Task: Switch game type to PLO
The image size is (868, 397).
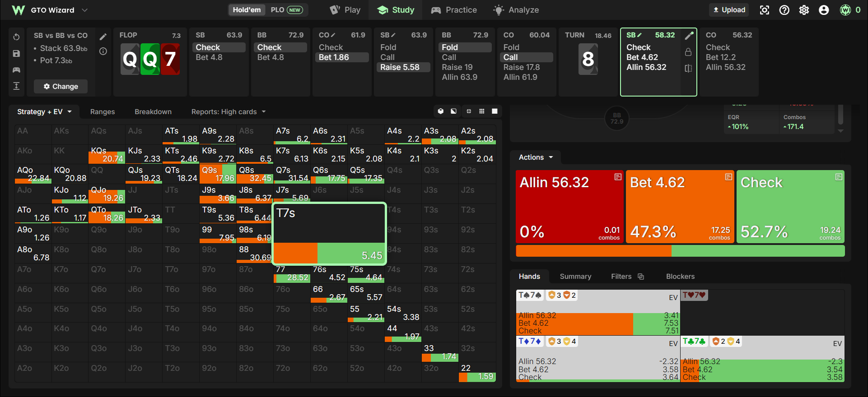Action: (287, 10)
